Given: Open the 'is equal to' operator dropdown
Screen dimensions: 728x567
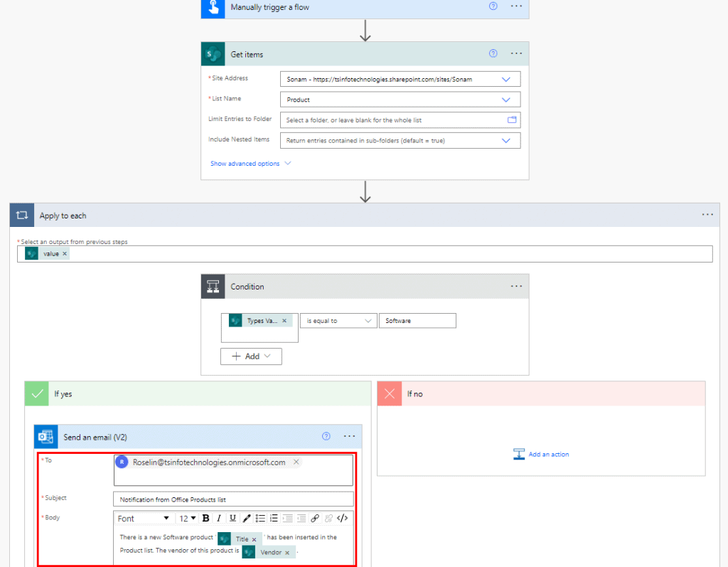Looking at the screenshot, I should [x=338, y=321].
